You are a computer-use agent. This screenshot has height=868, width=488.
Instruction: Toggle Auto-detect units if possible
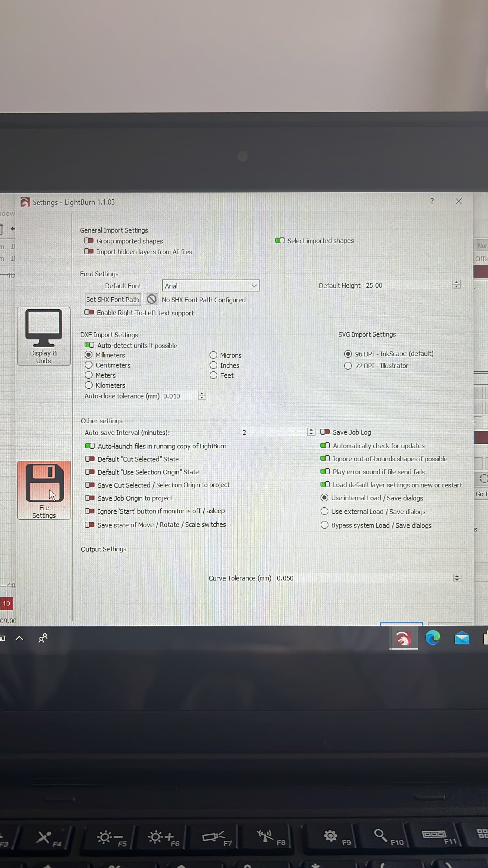click(x=89, y=345)
